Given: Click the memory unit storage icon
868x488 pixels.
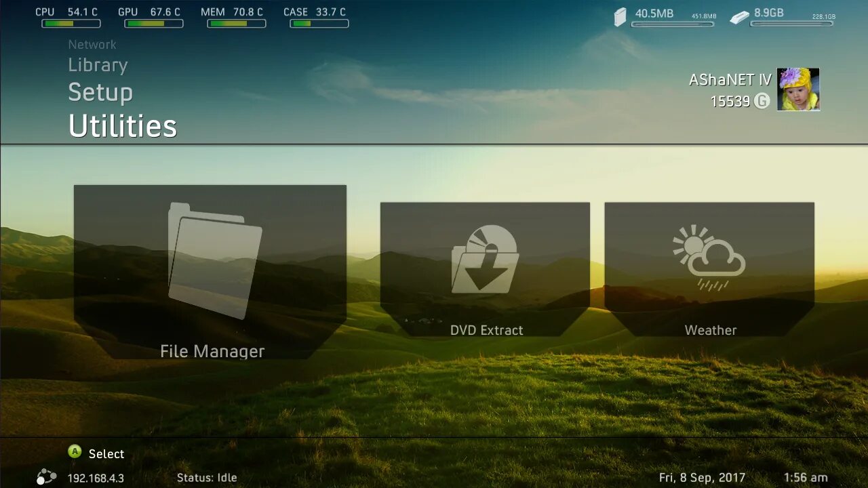Looking at the screenshot, I should click(620, 18).
